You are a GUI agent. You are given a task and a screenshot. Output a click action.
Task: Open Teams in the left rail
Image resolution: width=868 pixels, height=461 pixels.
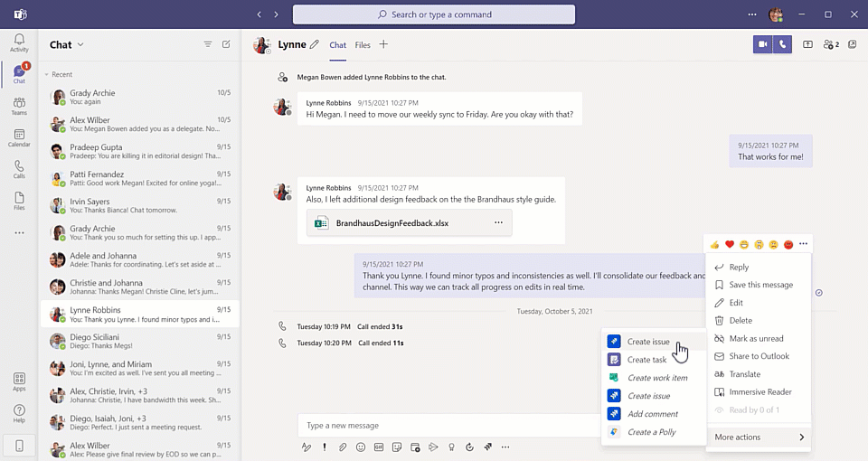[x=19, y=107]
